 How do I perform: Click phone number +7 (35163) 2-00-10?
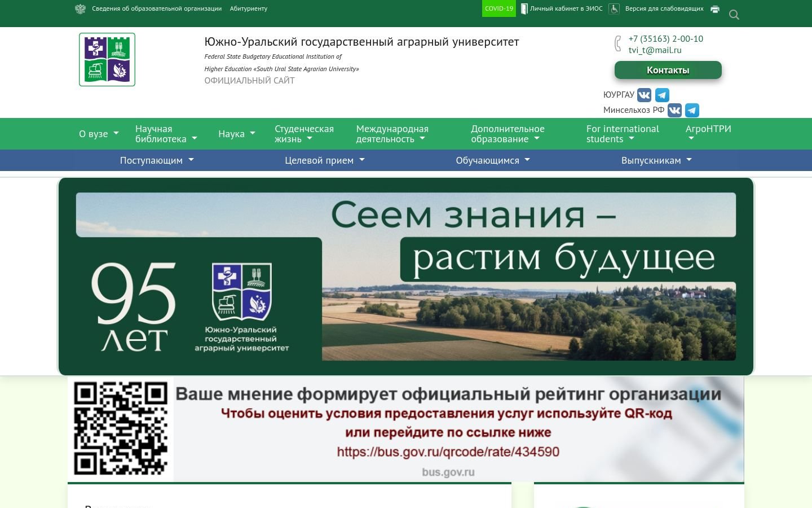(x=666, y=38)
